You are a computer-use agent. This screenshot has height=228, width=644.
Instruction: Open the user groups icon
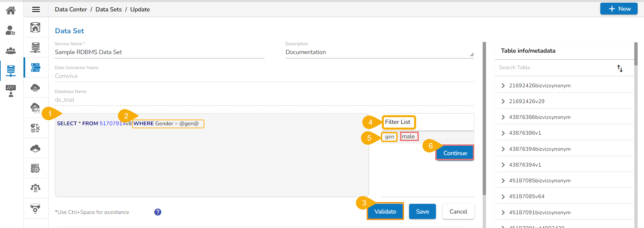[x=11, y=51]
